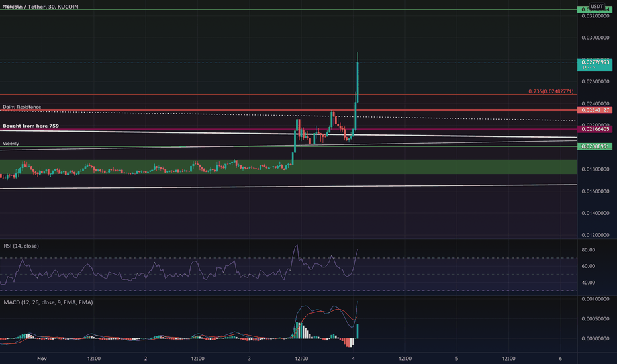
Task: Click the 12:00 label between dates 5 and 6
Action: click(509, 359)
